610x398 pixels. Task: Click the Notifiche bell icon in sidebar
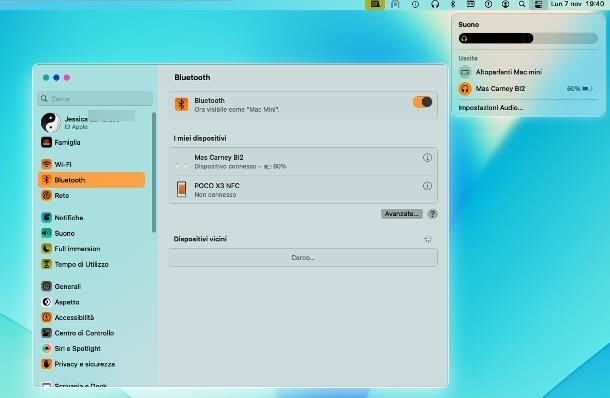[46, 217]
